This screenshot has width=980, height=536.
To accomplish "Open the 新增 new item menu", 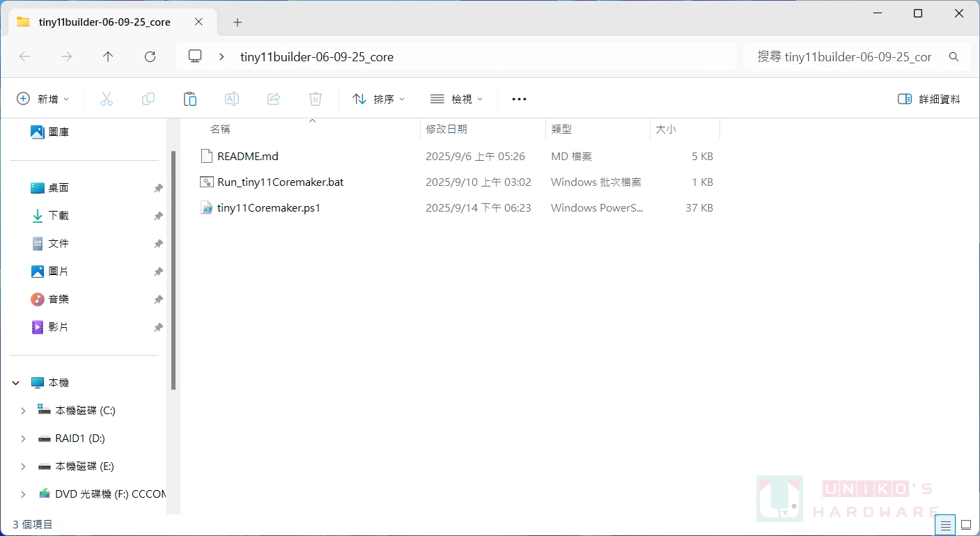I will pos(43,99).
